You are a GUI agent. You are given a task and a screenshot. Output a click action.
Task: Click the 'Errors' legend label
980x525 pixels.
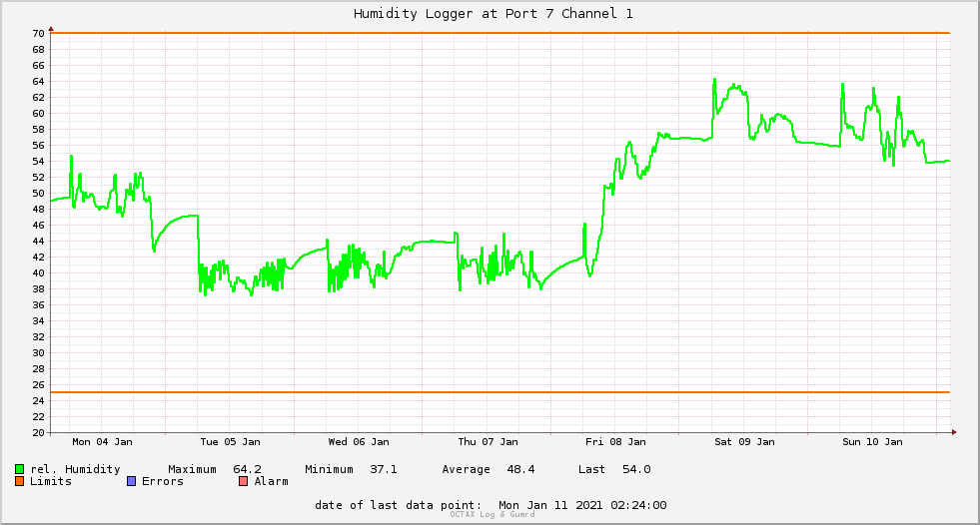click(163, 481)
